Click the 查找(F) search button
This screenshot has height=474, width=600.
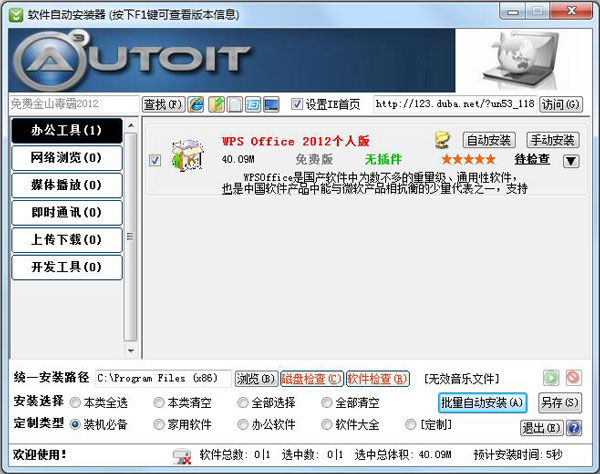(x=163, y=104)
